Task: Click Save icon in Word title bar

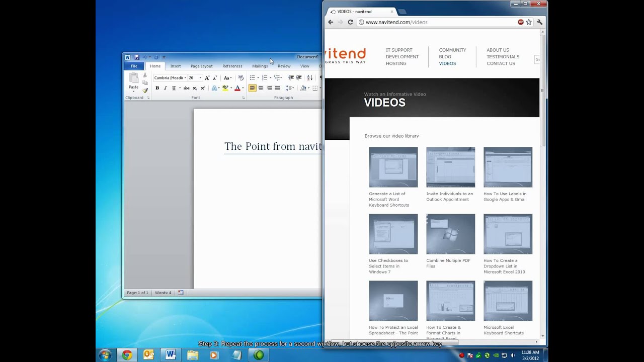Action: (x=136, y=57)
